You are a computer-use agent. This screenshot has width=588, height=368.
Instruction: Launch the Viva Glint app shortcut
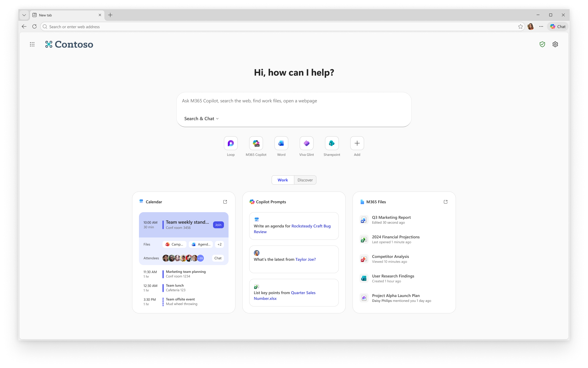pos(307,143)
